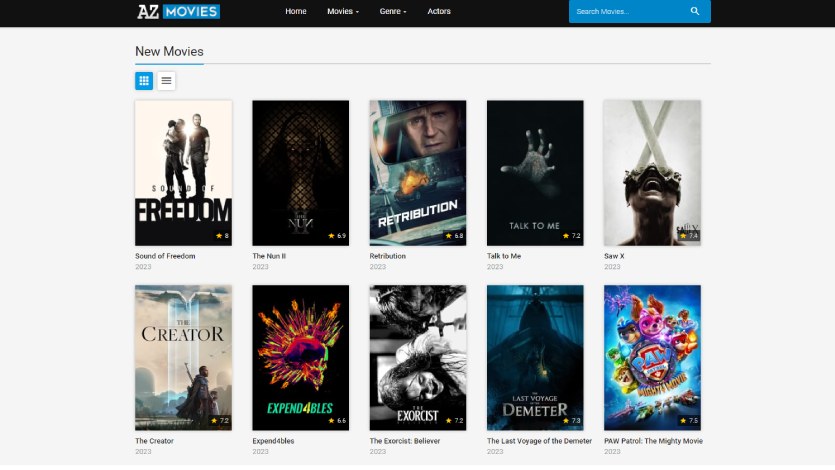The height and width of the screenshot is (470, 835).
Task: Click the Retribution title link
Action: pos(388,256)
